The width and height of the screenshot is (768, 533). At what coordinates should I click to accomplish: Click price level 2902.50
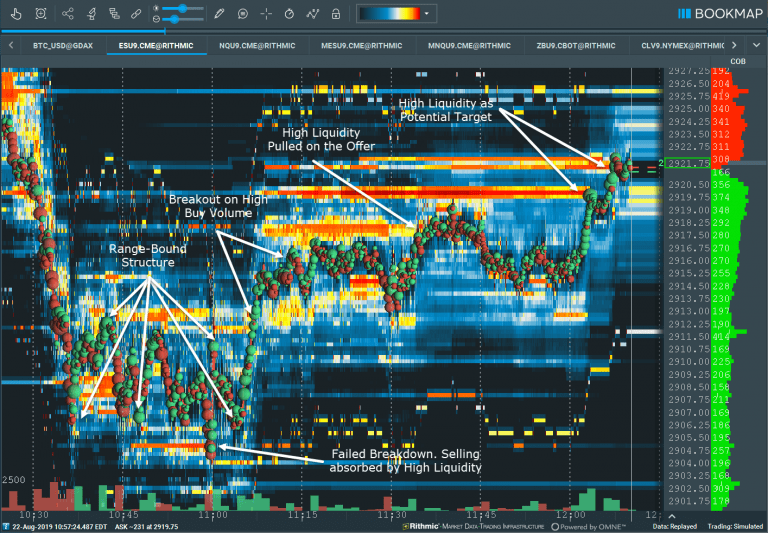click(689, 488)
